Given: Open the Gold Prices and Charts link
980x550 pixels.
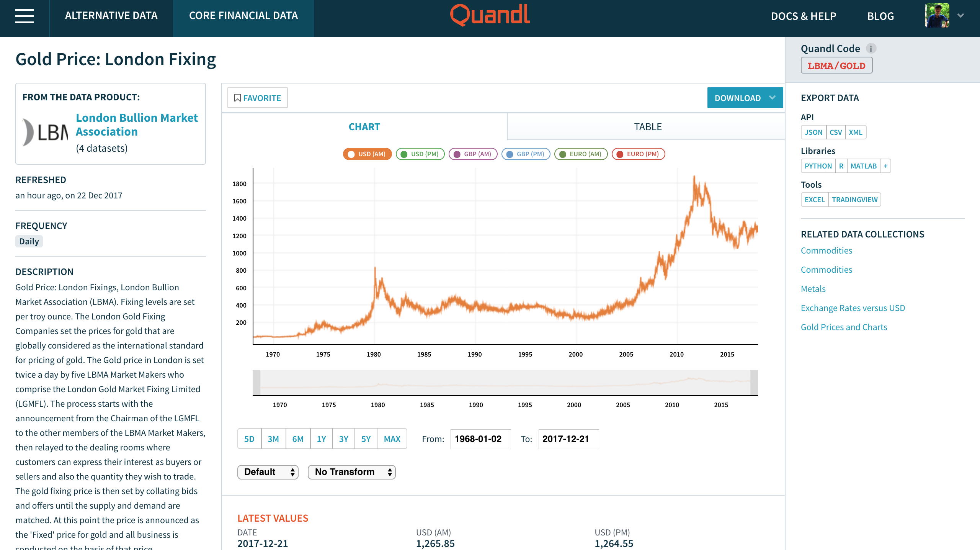Looking at the screenshot, I should (x=844, y=327).
